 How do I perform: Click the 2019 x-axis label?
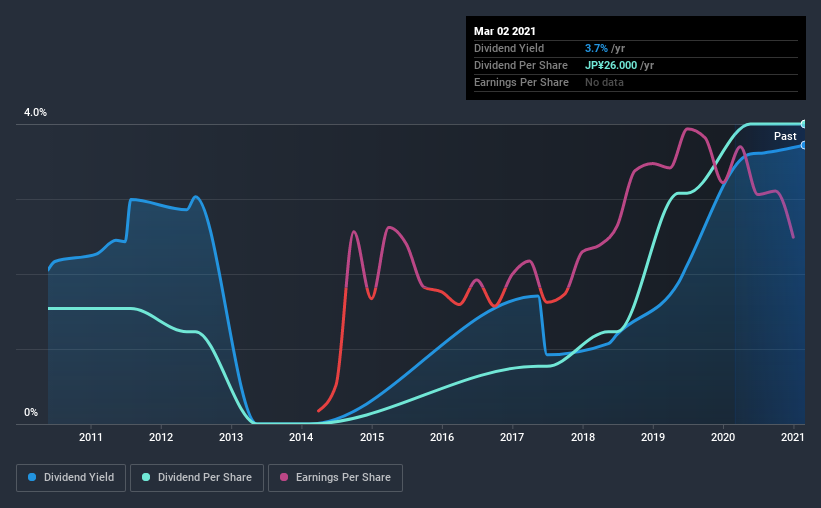[653, 437]
